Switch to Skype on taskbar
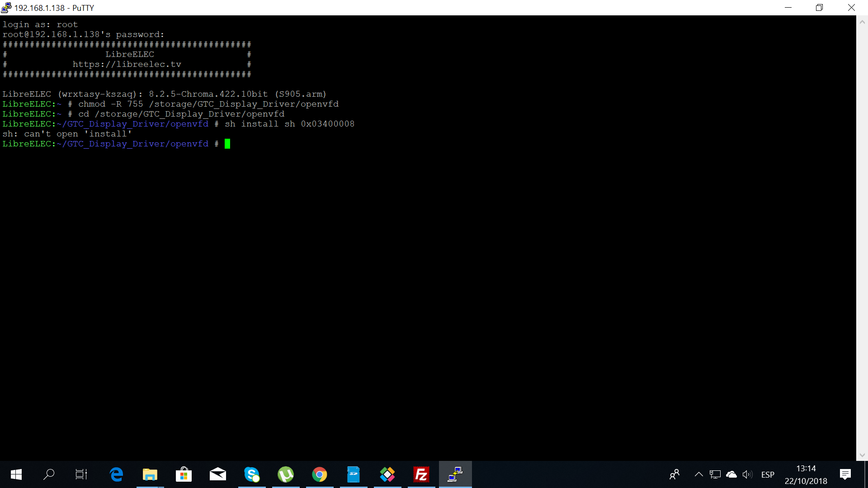Screen dimensions: 868x488 click(x=252, y=474)
